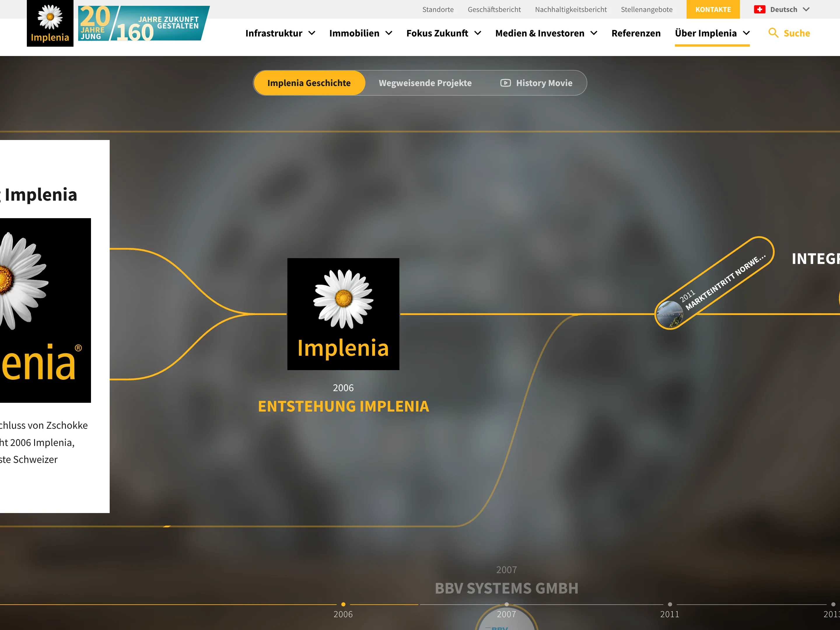Open the Standorte link
The width and height of the screenshot is (840, 630).
438,10
